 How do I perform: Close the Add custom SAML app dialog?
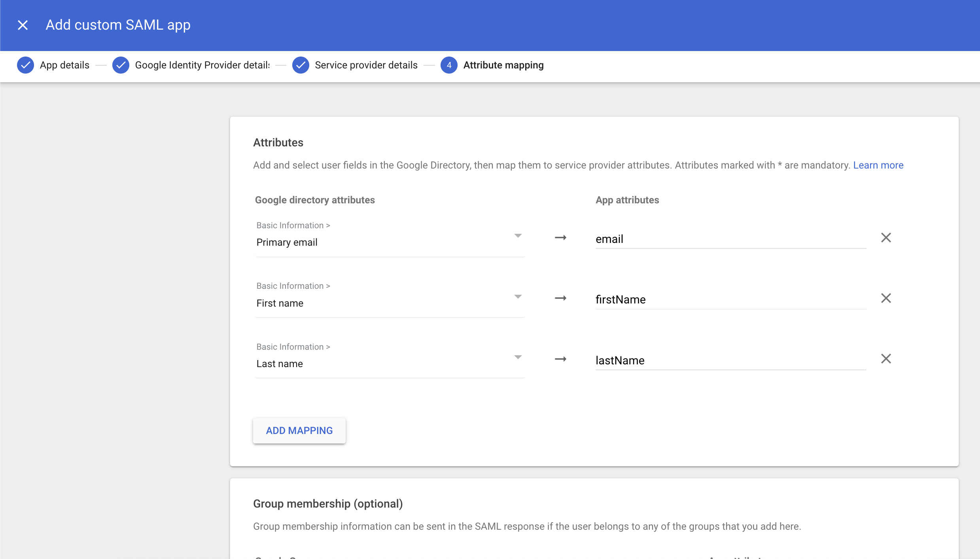[x=23, y=25]
